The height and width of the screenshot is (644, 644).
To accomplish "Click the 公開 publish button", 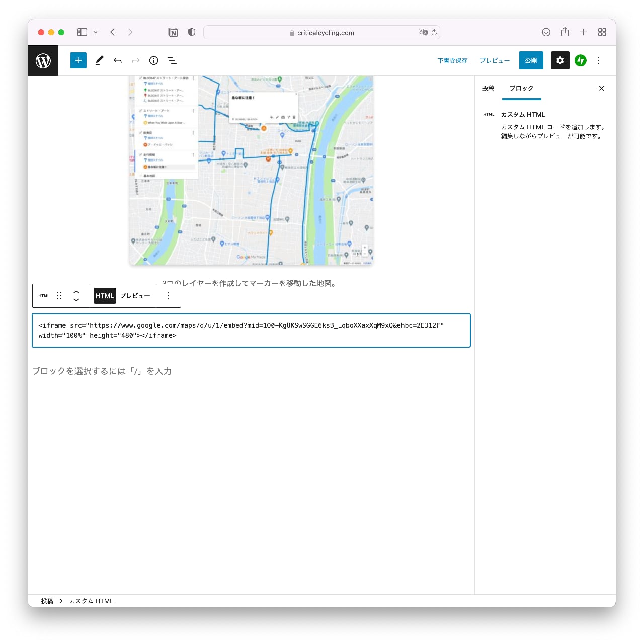I will (x=531, y=60).
